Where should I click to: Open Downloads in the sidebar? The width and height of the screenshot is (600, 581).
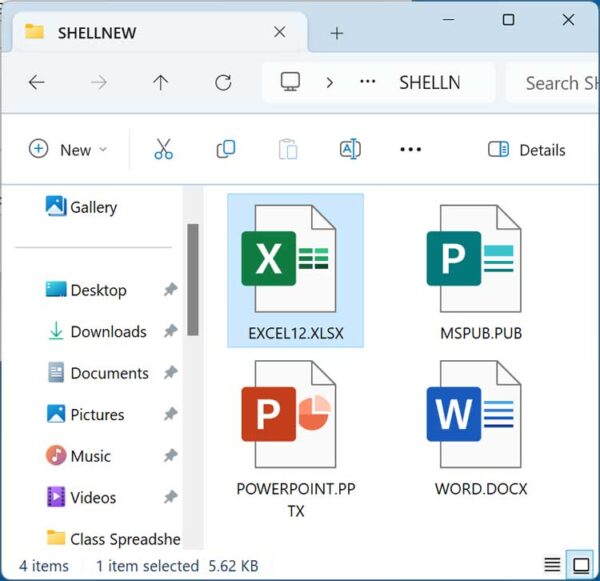(97, 331)
